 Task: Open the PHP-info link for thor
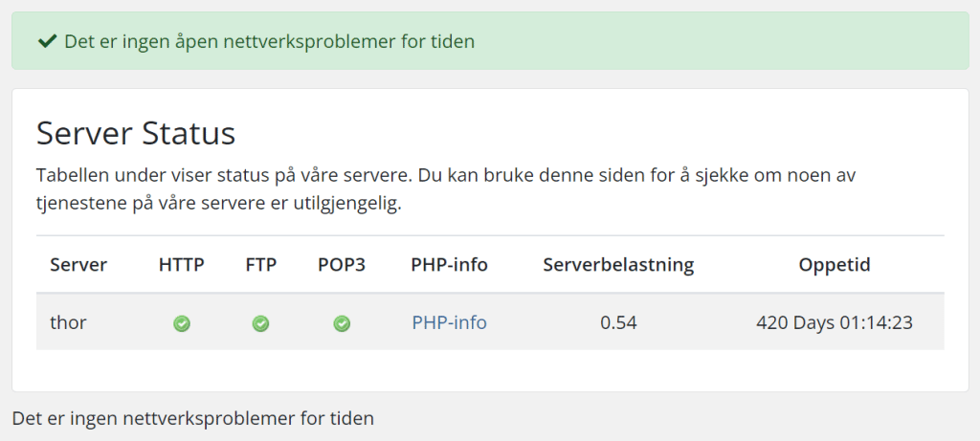(x=449, y=322)
